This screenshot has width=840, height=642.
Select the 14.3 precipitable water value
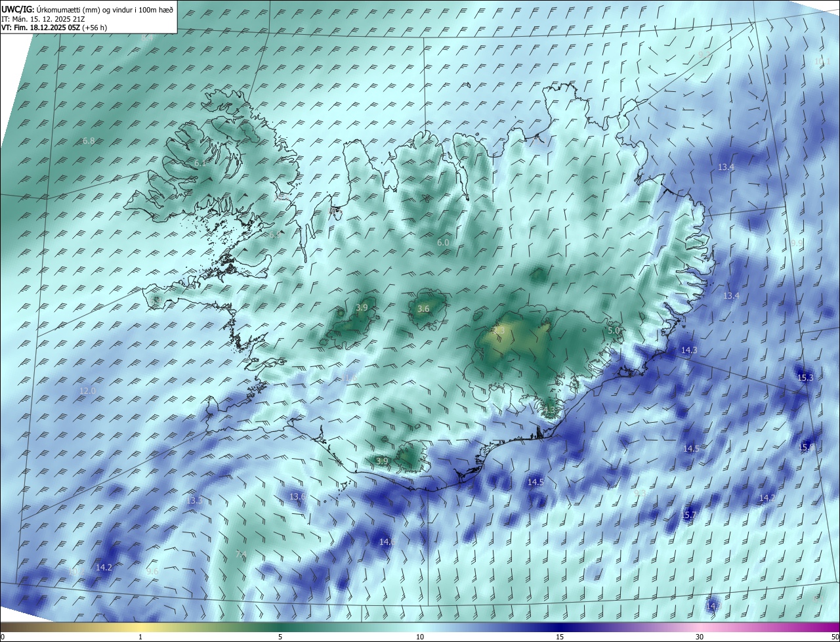click(689, 351)
